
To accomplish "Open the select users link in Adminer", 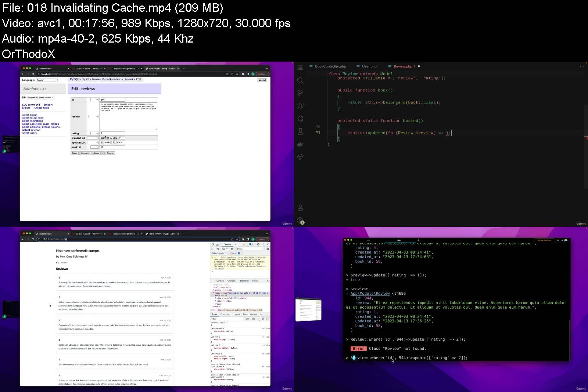I will [x=29, y=133].
